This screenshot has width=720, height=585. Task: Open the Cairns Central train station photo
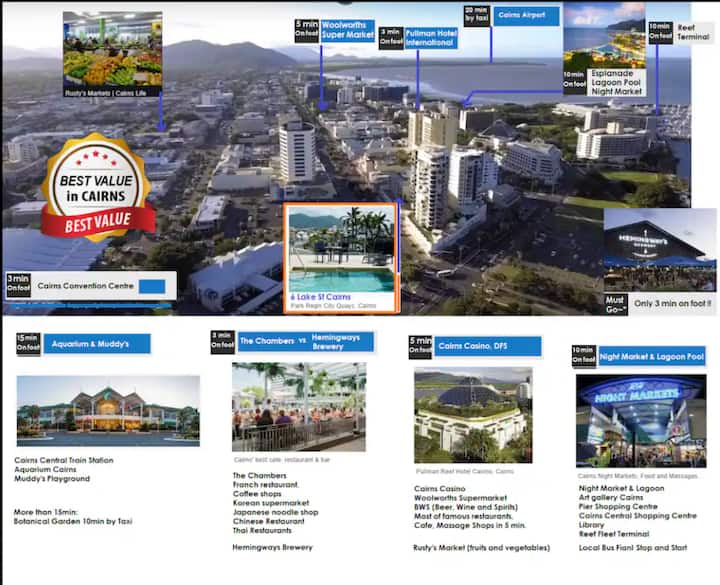[x=108, y=411]
